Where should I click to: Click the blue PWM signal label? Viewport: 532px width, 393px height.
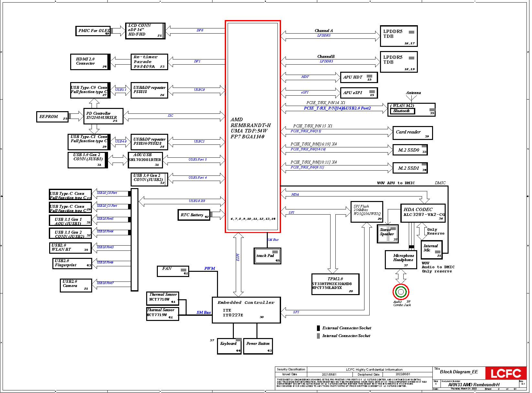210,269
